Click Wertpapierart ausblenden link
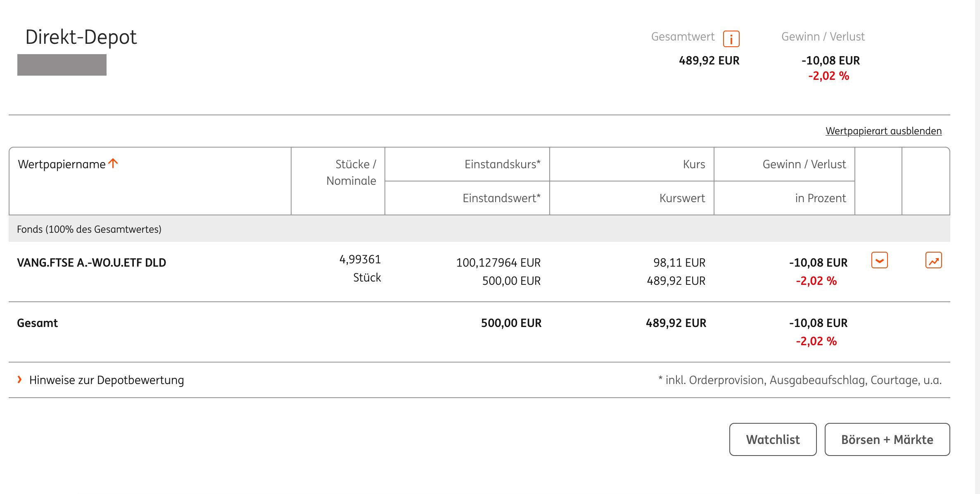 (883, 131)
